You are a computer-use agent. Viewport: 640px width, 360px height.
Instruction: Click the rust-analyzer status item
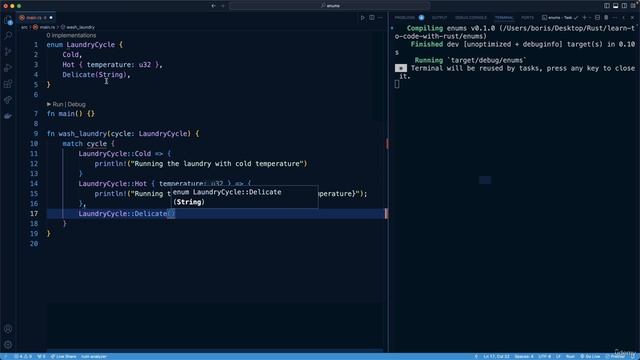click(x=94, y=356)
